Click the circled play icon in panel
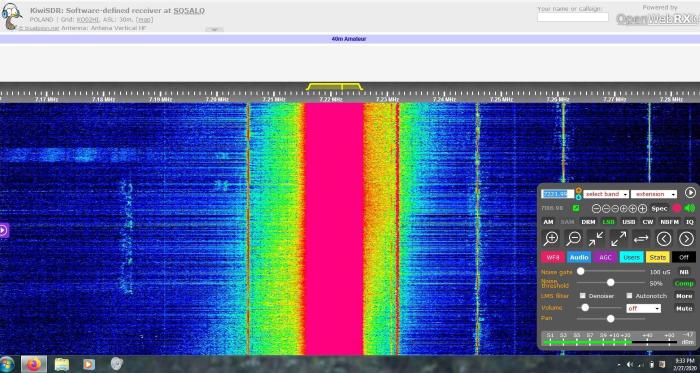The width and height of the screenshot is (700, 373). [x=690, y=193]
